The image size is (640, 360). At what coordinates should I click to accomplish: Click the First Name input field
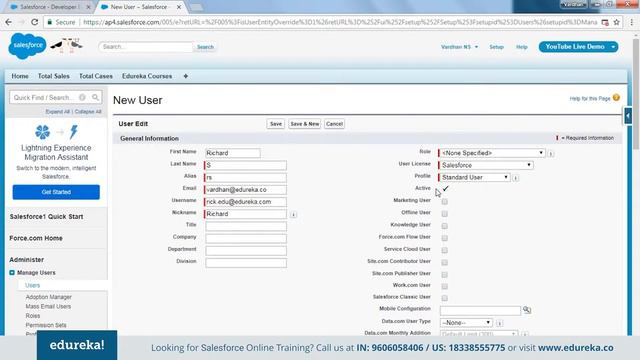pyautogui.click(x=233, y=153)
